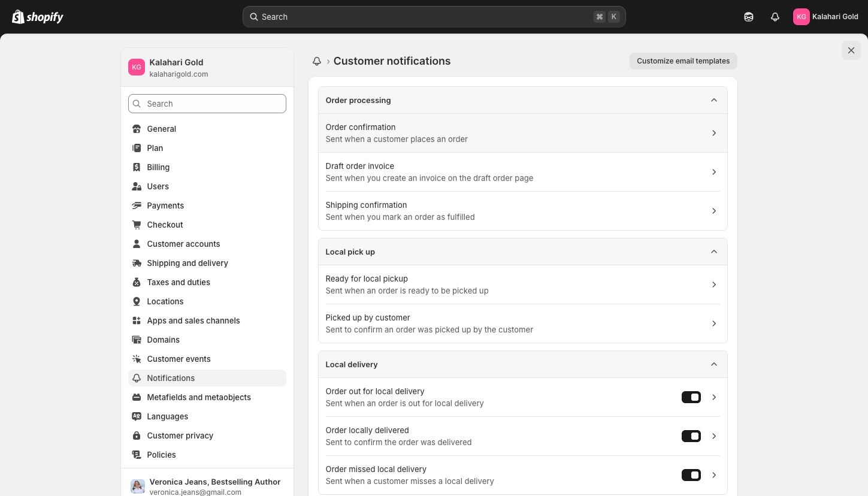Screen dimensions: 868x496
Task: Open the Sidekick assistant icon
Action: 749,17
